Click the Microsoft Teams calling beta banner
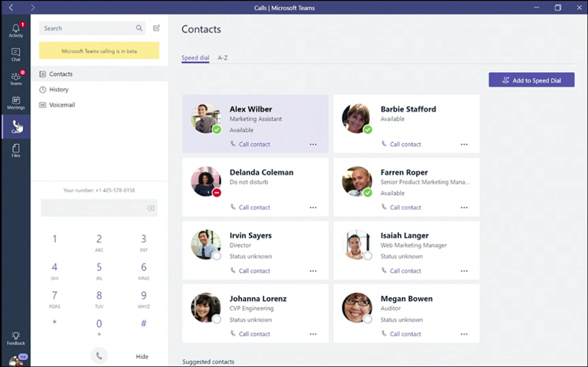The image size is (588, 367). tap(99, 50)
